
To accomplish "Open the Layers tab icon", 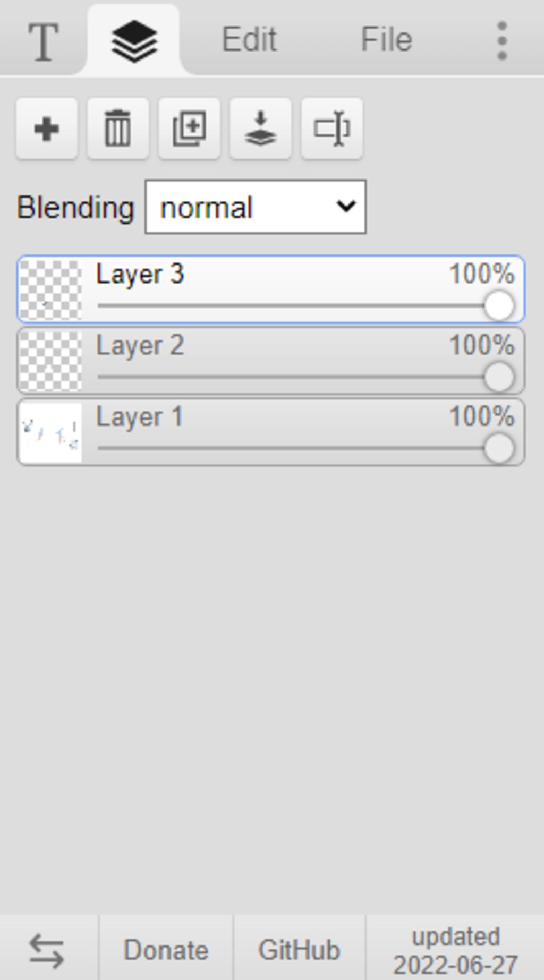I will [134, 40].
